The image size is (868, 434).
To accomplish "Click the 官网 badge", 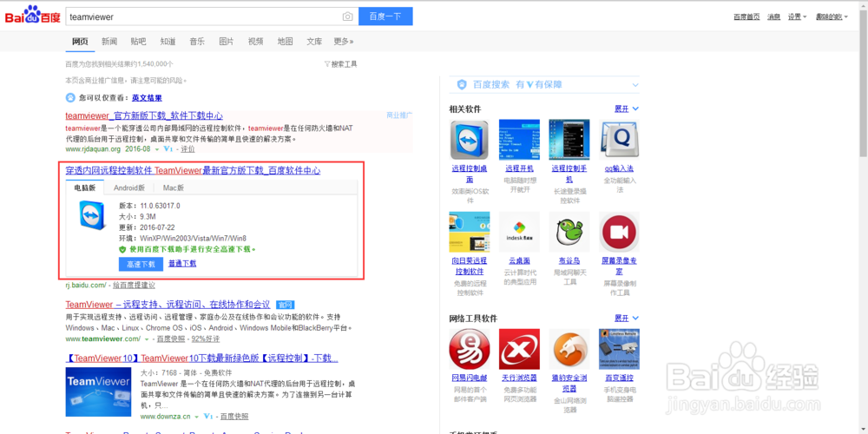I will (x=285, y=305).
